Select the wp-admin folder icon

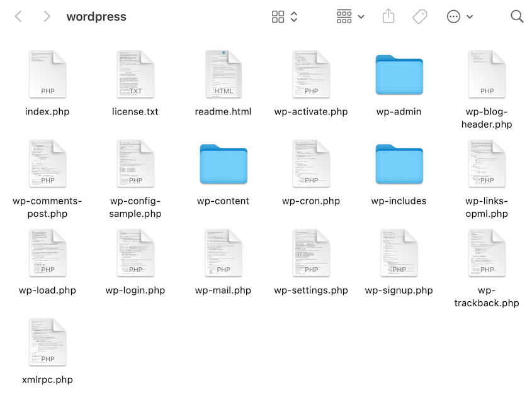[399, 75]
